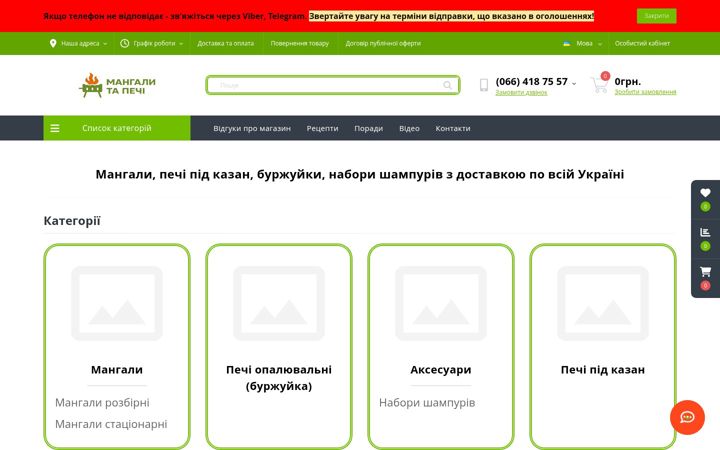The width and height of the screenshot is (720, 450).
Task: Open cart icon in side panel
Action: (x=705, y=271)
